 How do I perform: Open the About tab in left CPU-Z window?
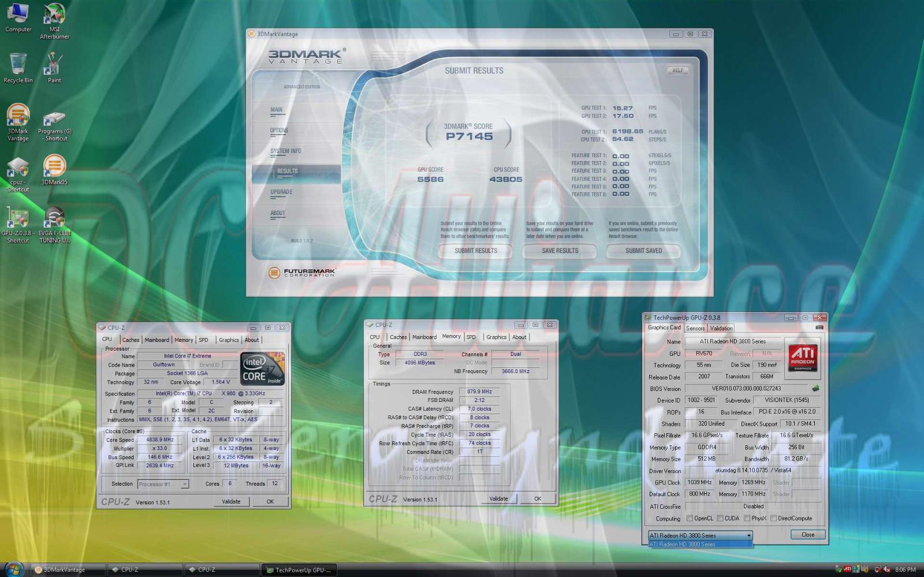(251, 340)
